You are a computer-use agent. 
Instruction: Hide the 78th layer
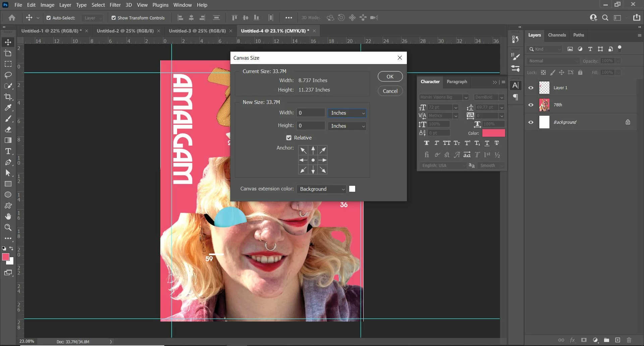tap(531, 105)
